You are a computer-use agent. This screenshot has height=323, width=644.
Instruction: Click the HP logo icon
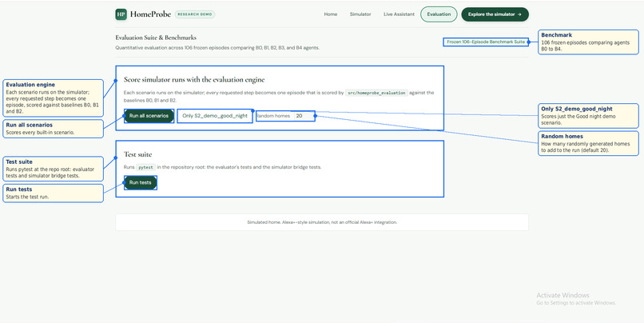click(x=121, y=14)
